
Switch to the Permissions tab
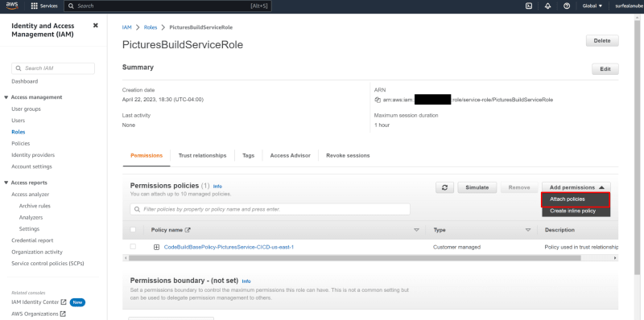(147, 156)
